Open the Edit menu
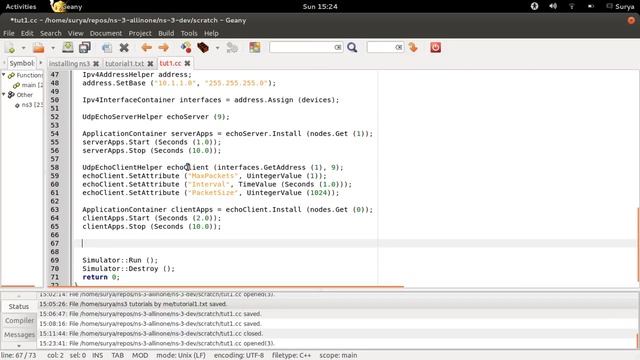 [27, 33]
